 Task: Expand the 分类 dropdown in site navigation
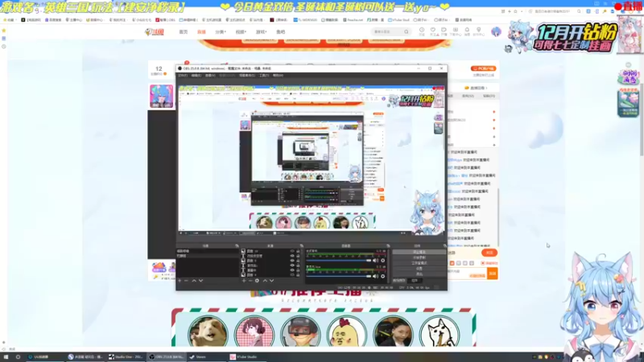point(221,31)
